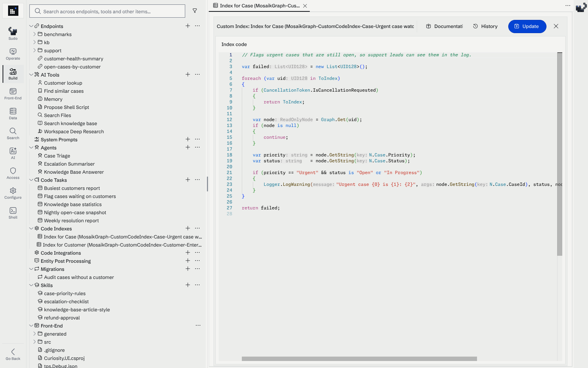
Task: Click the Go Back arrow
Action: (13, 354)
